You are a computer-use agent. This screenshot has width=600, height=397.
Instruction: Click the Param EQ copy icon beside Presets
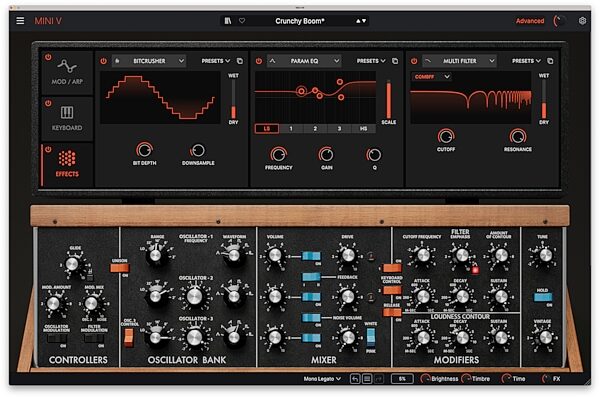(395, 61)
